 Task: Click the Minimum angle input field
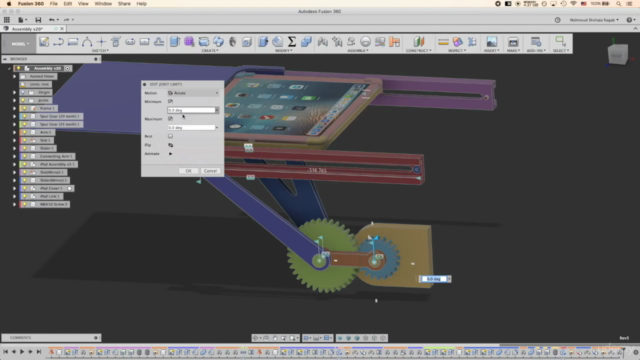tap(191, 110)
